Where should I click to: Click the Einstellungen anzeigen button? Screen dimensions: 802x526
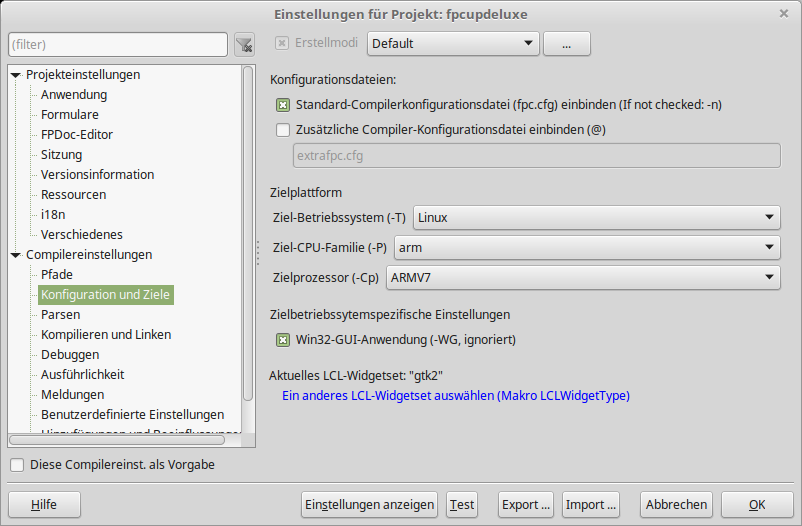(x=369, y=505)
